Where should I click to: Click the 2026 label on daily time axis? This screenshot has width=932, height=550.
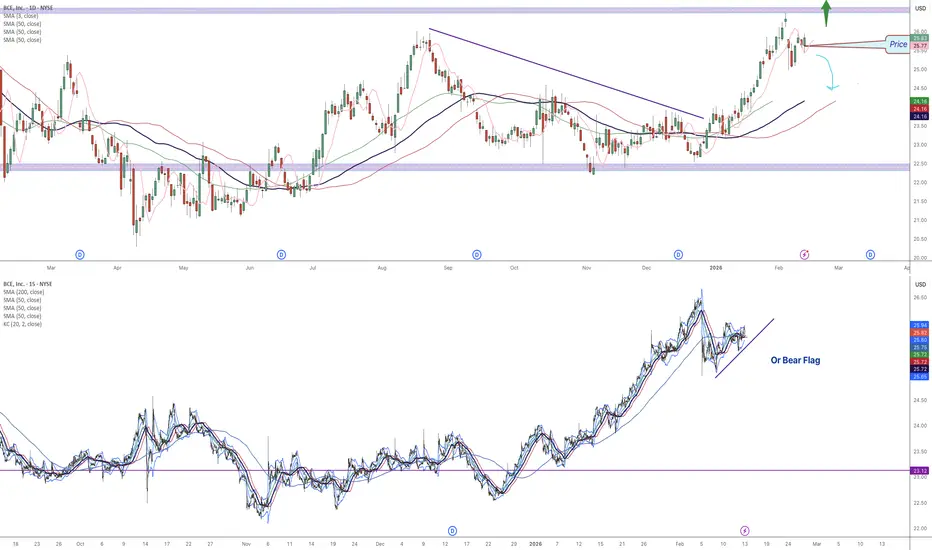pos(716,268)
